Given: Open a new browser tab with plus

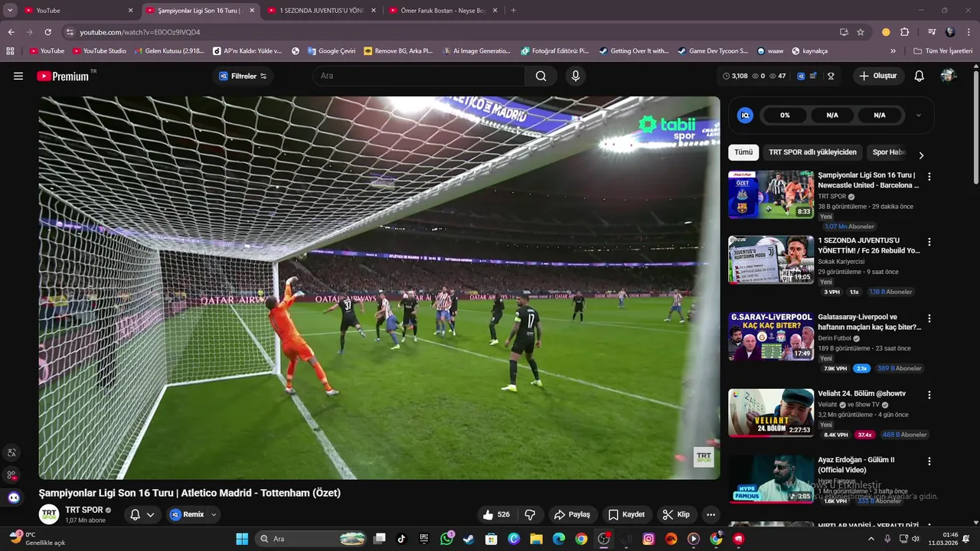Looking at the screenshot, I should pyautogui.click(x=513, y=10).
